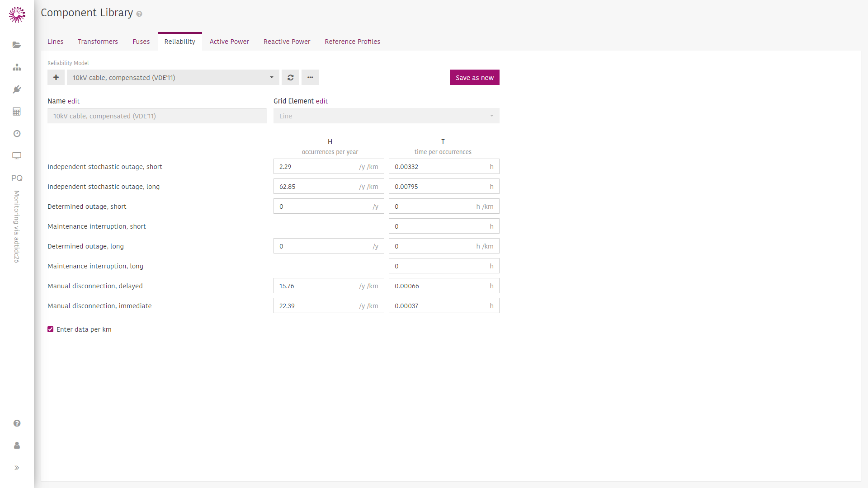Screen dimensions: 868x488
Task: Switch to the Fuses tab
Action: click(141, 42)
